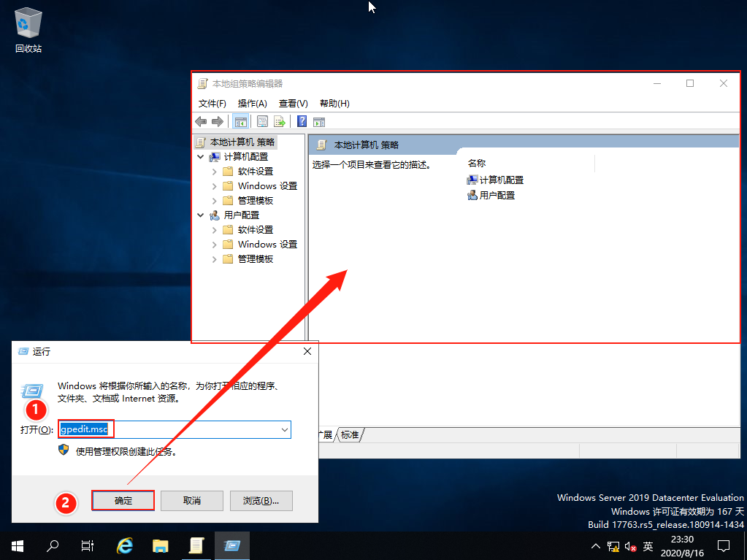Expand 管理模板 under 计算机配置
This screenshot has width=747, height=560.
[x=215, y=201]
